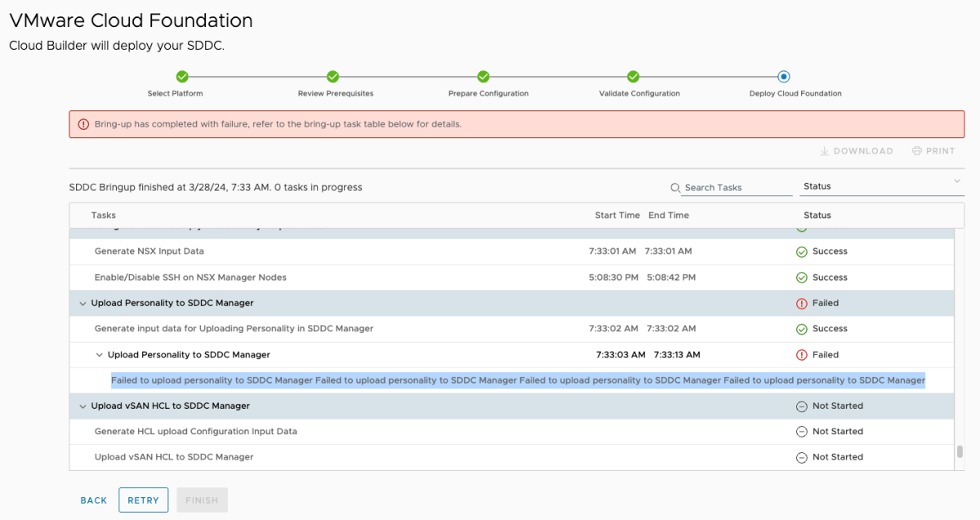Click the highlighted Failed to upload personality error message

pyautogui.click(x=518, y=380)
